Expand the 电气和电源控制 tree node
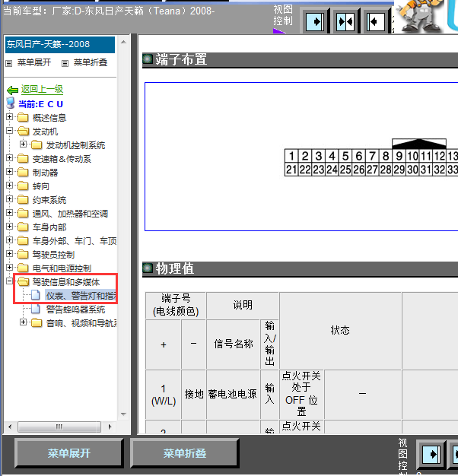Image resolution: width=458 pixels, height=476 pixels. tap(9, 267)
